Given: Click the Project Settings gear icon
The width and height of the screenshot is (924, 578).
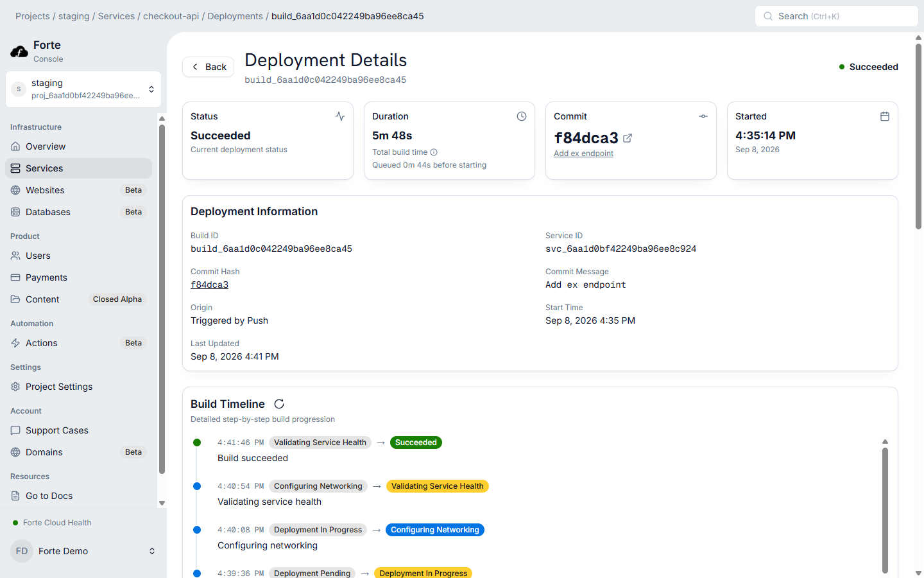Looking at the screenshot, I should click(15, 387).
